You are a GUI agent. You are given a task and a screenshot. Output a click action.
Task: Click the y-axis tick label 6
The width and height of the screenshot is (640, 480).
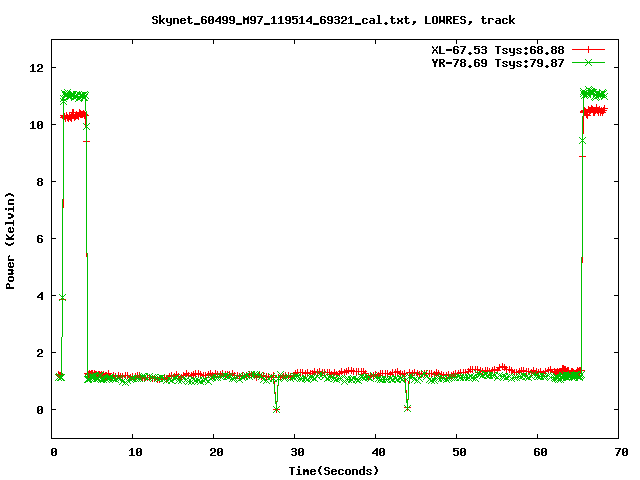41,239
